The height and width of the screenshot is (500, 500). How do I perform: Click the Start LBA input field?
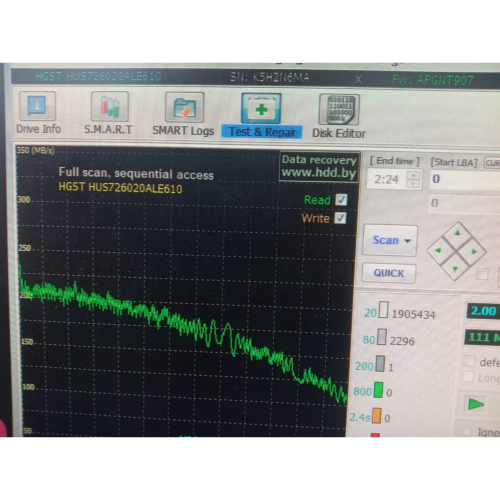465,179
